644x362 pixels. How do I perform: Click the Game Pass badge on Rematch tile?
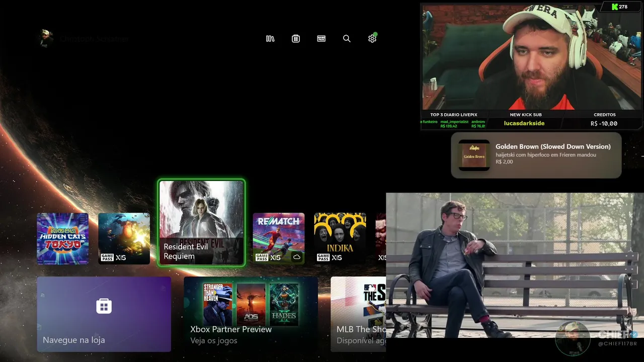point(262,257)
